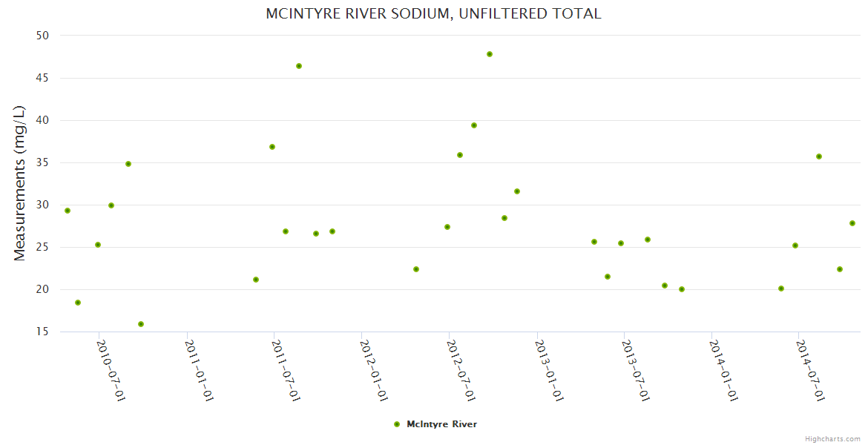The image size is (868, 445).
Task: Select the rightmost data point on the chart
Action: tap(852, 223)
